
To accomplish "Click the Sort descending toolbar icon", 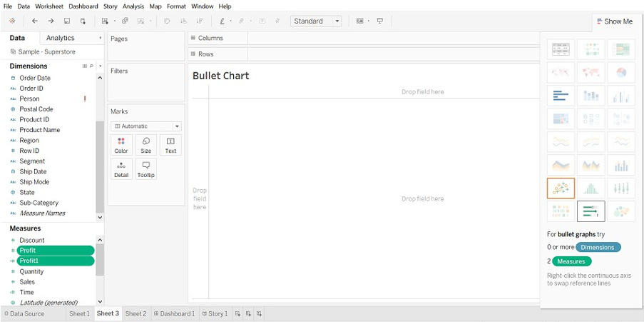I will (200, 21).
